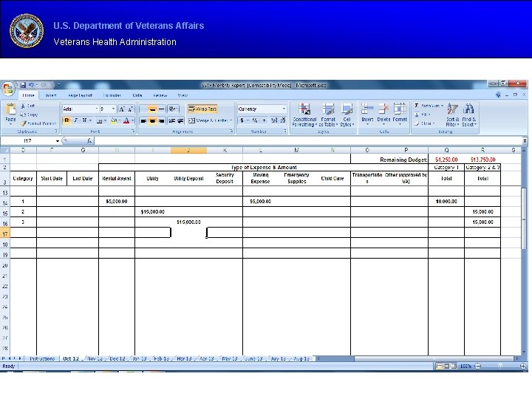
Task: Open the font size dropdown
Action: 113,109
